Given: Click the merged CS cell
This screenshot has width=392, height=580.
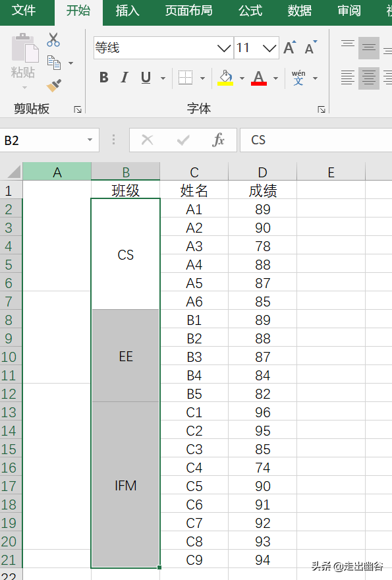Looking at the screenshot, I should pos(126,254).
